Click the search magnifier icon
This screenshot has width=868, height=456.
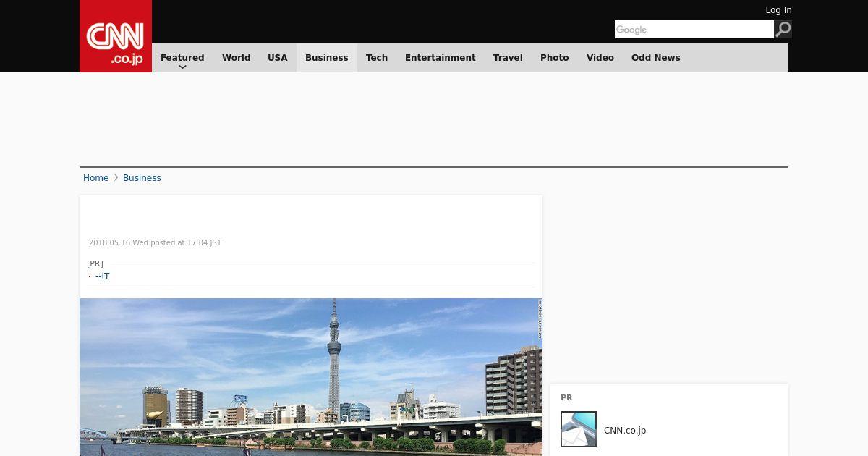[x=783, y=29]
